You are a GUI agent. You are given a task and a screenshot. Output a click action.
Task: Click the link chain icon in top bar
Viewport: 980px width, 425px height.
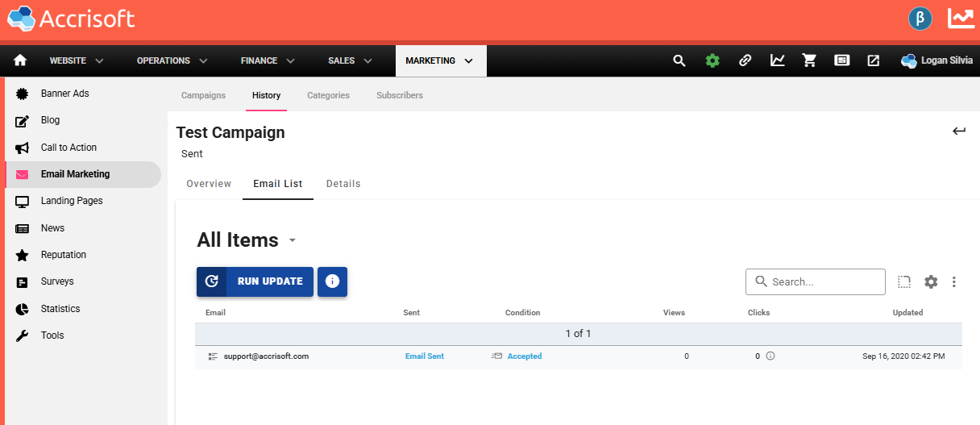click(745, 60)
